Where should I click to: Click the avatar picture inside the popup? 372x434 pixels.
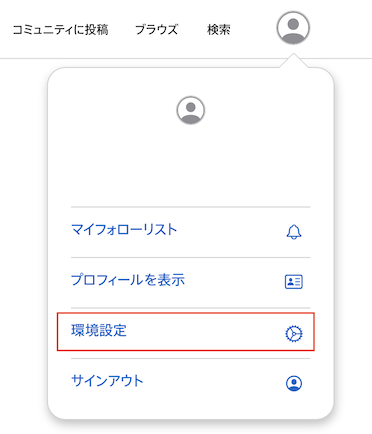click(x=191, y=110)
